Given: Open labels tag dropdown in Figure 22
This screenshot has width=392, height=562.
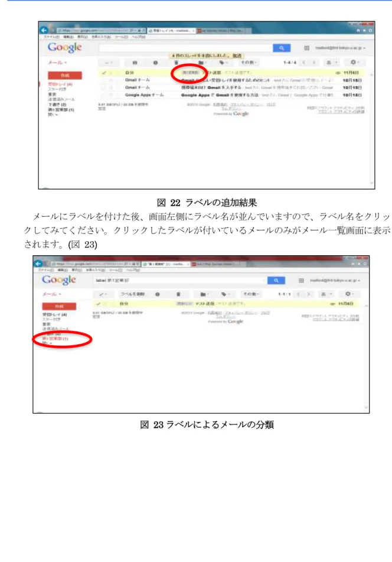Looking at the screenshot, I should coord(224,63).
